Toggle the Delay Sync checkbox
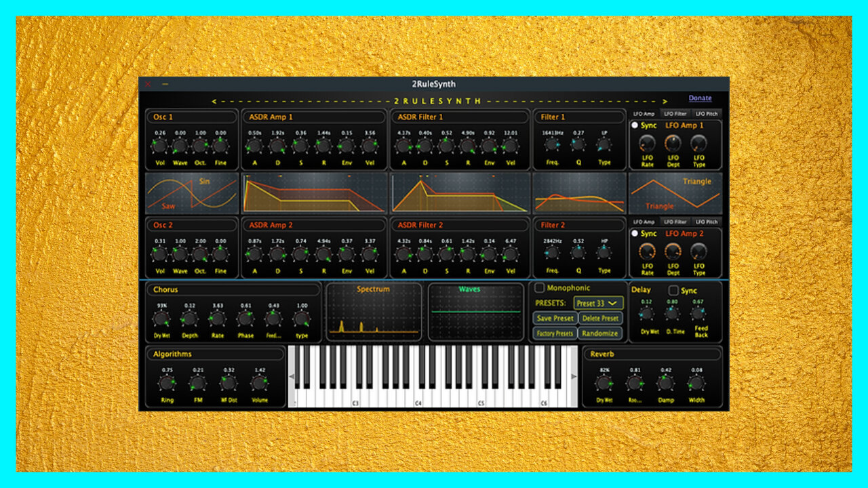 (x=673, y=291)
